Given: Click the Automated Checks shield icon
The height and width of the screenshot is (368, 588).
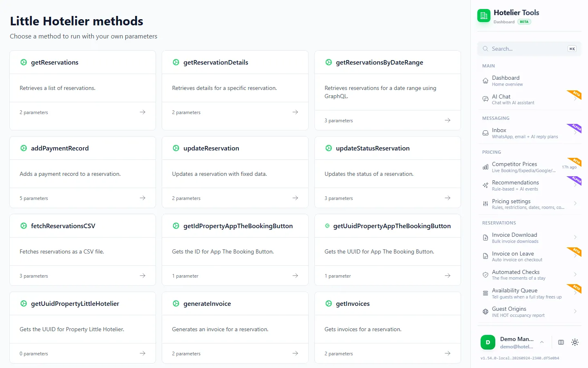Looking at the screenshot, I should (x=486, y=275).
